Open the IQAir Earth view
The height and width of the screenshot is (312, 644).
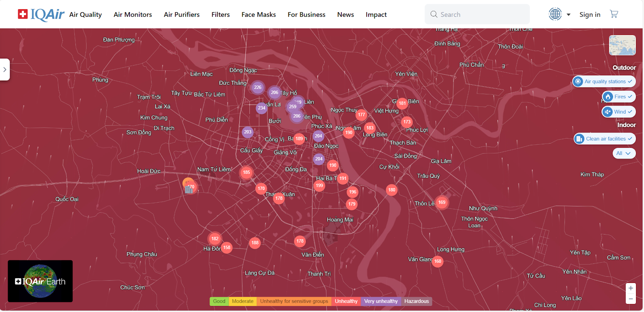(x=40, y=281)
